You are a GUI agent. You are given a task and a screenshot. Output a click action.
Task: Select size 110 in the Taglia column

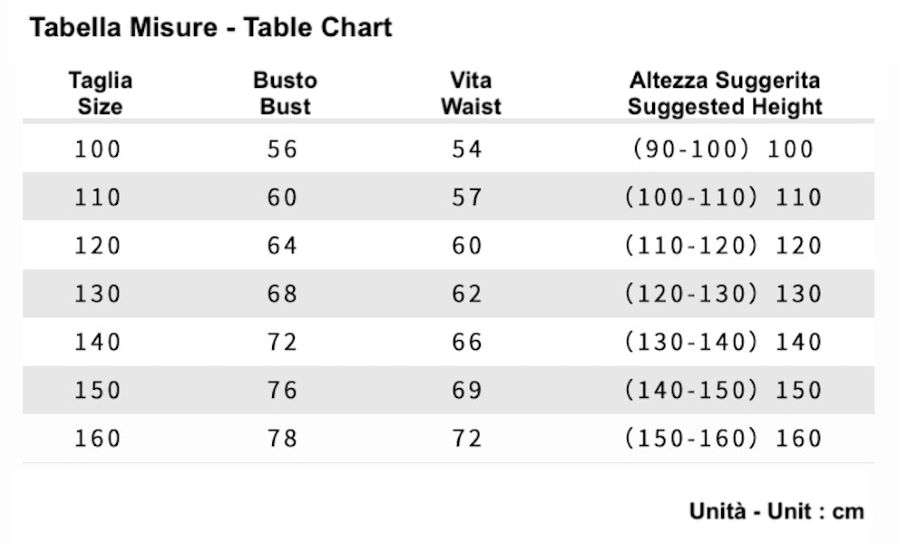coord(98,198)
